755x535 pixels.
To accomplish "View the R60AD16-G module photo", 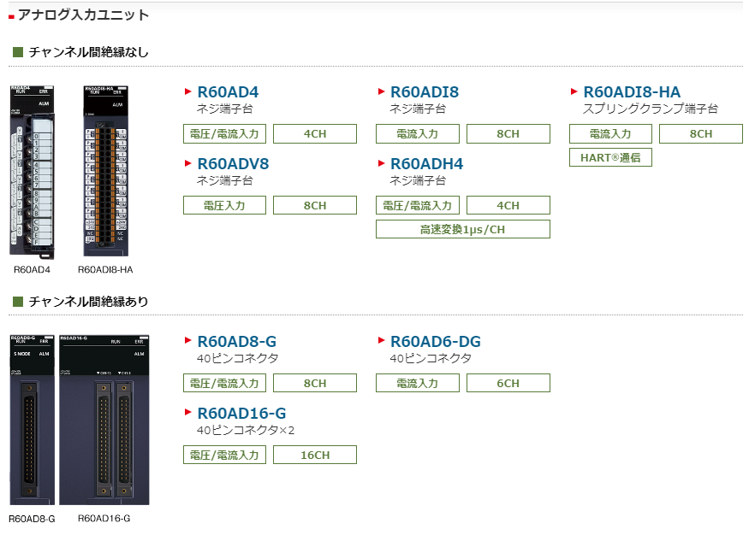I will coord(104,419).
